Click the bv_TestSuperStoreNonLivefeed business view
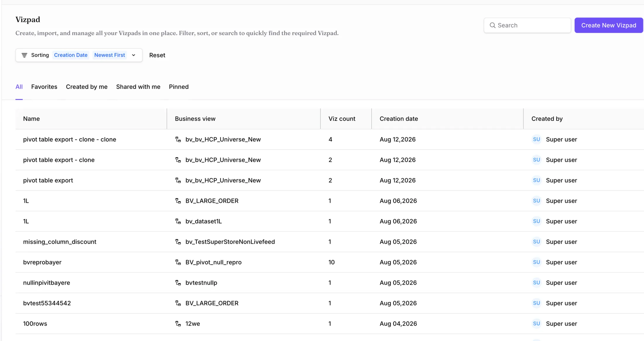644x341 pixels. tap(230, 242)
